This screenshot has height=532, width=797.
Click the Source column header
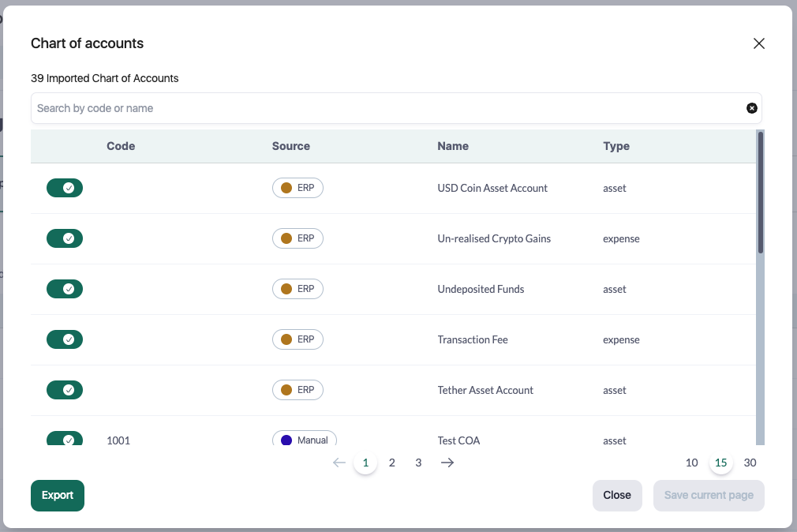tap(290, 147)
